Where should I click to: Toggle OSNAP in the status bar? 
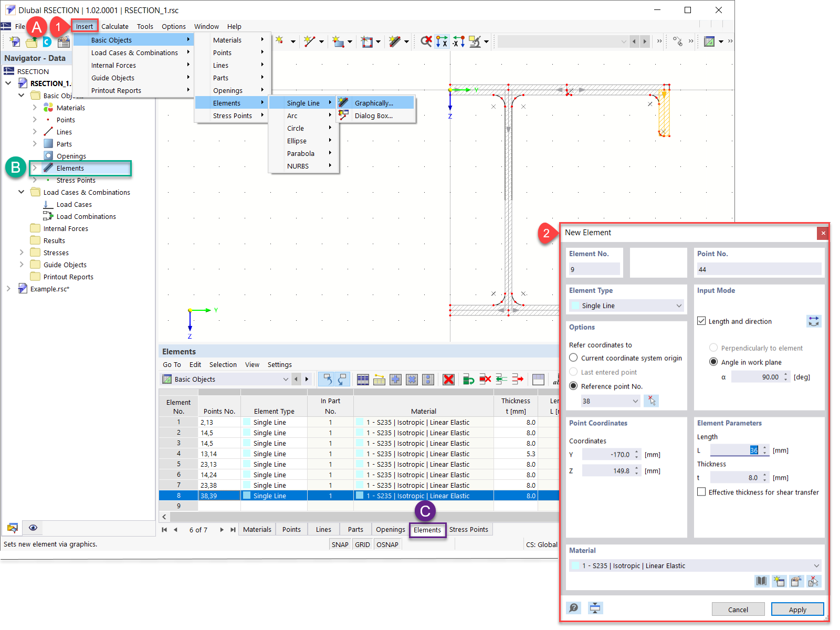pos(387,544)
